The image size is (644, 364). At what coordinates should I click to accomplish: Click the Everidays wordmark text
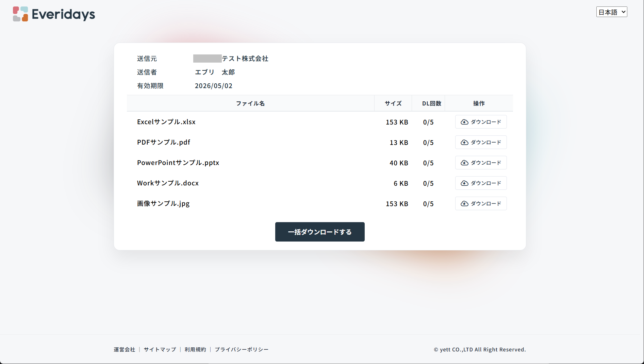click(x=63, y=14)
